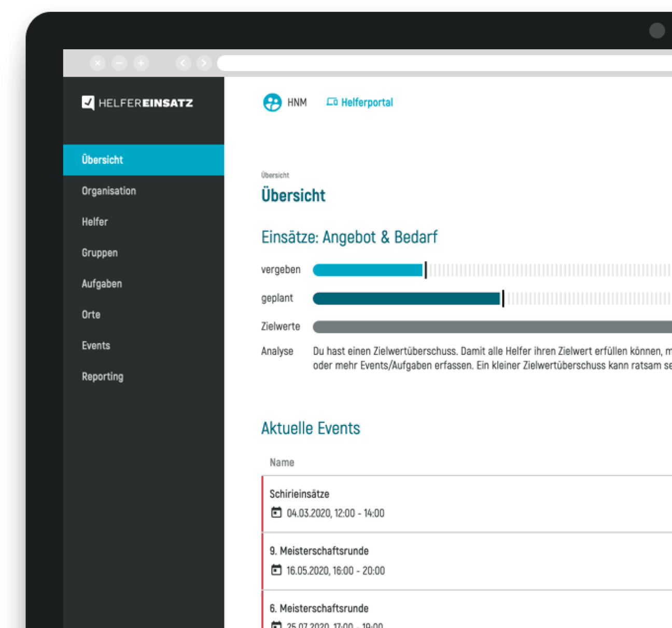The image size is (672, 628).
Task: Click the HNM organisation avatar icon
Action: 272,103
